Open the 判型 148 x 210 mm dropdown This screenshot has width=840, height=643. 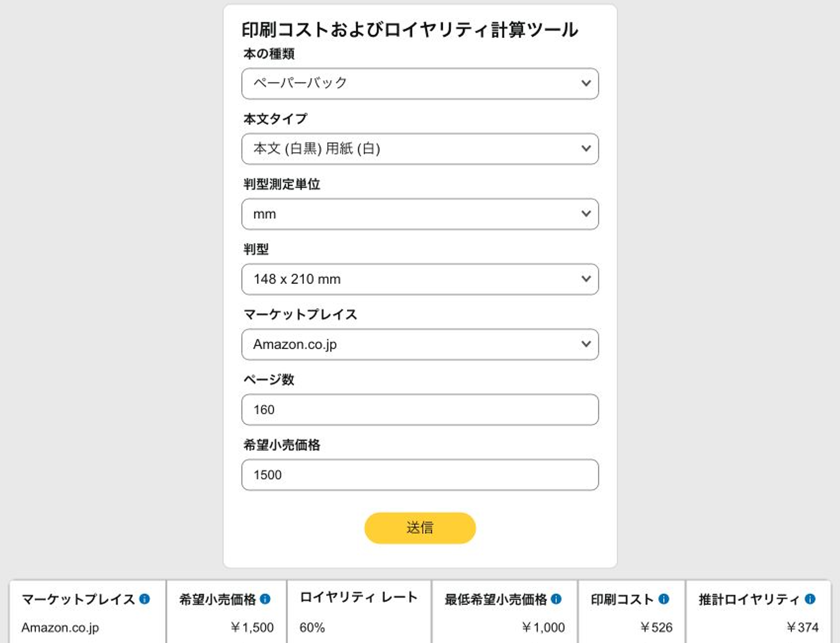(x=420, y=279)
